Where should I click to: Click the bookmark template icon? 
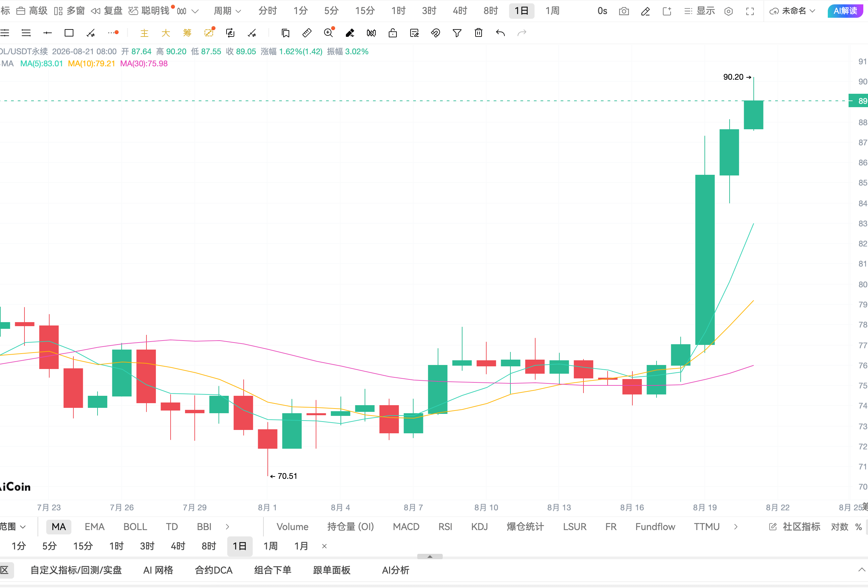(286, 33)
